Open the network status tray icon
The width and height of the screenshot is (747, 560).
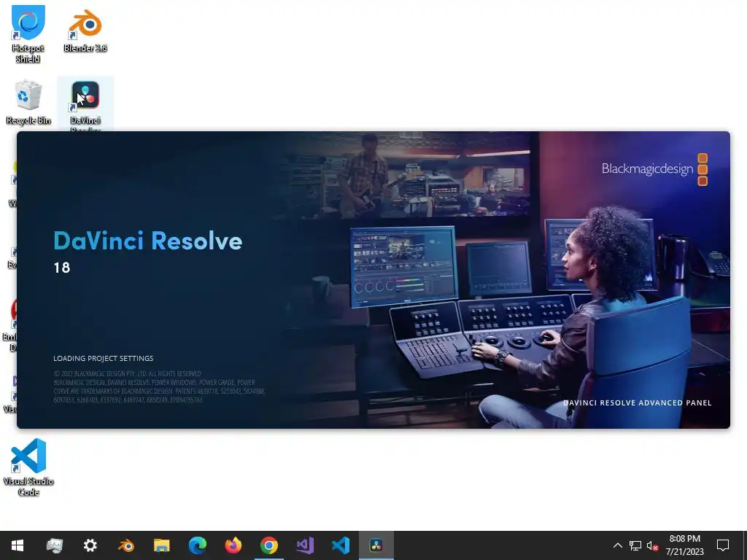click(635, 545)
